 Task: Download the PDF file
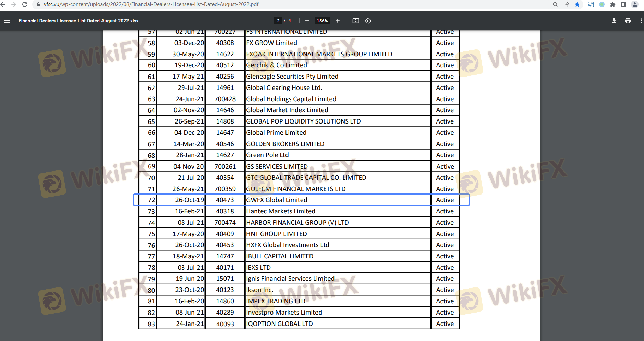[614, 21]
